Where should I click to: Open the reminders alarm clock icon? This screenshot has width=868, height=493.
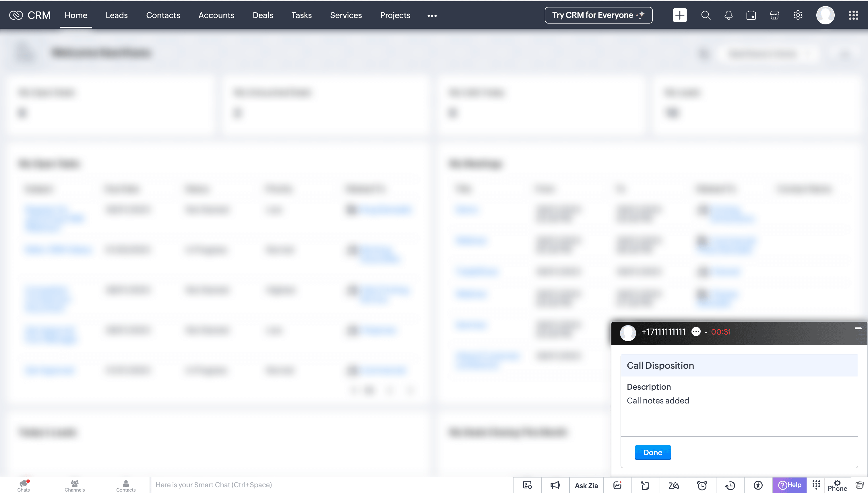pyautogui.click(x=702, y=485)
